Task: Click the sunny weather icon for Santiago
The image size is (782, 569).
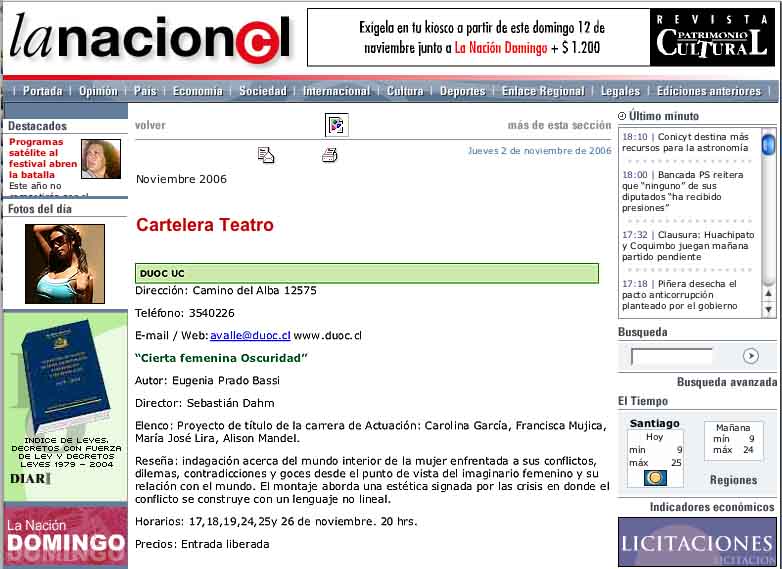Action: pos(655,478)
